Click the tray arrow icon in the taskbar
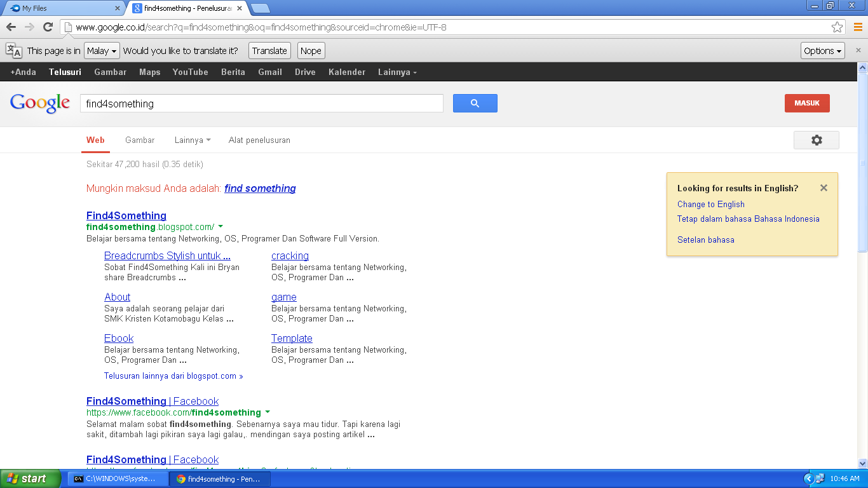 pyautogui.click(x=808, y=479)
